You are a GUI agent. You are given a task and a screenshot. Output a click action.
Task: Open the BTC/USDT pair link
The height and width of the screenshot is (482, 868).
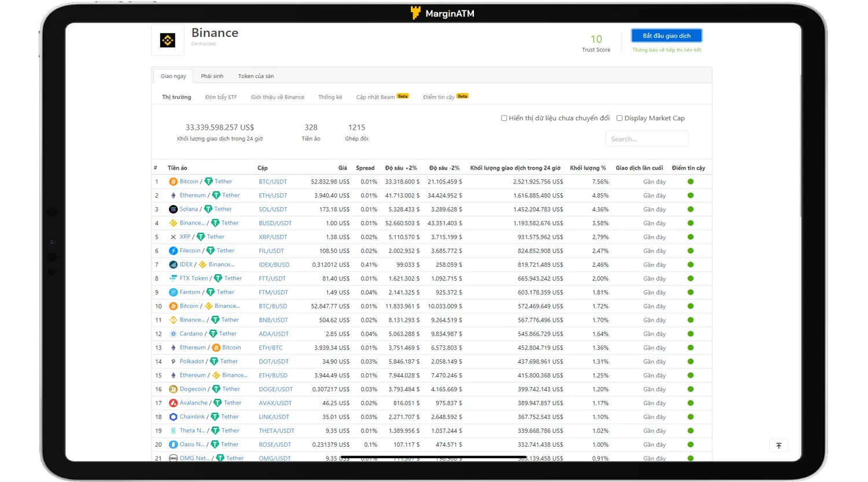tap(273, 182)
